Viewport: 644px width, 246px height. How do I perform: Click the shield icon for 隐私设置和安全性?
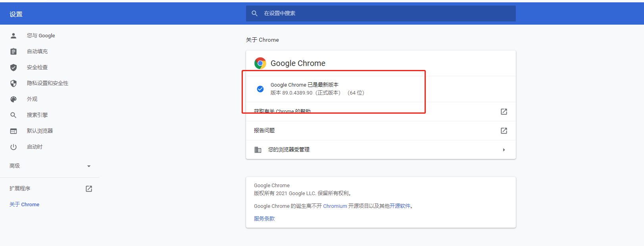pyautogui.click(x=13, y=83)
